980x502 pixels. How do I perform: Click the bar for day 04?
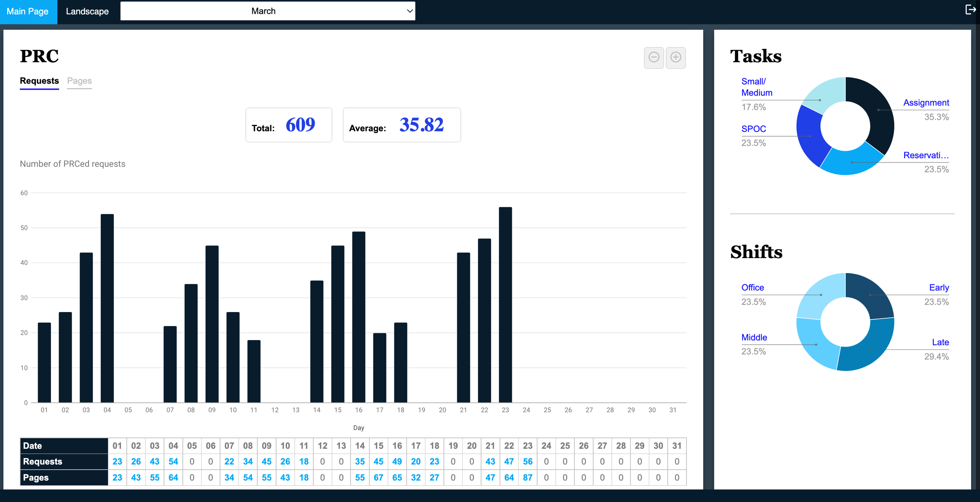click(x=107, y=308)
